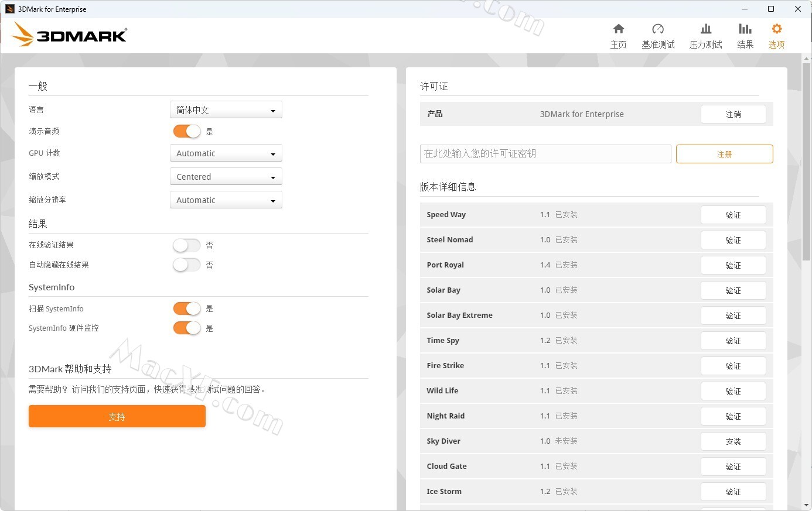Toggle demo audio (演示音频) switch off
812x511 pixels.
pos(187,132)
